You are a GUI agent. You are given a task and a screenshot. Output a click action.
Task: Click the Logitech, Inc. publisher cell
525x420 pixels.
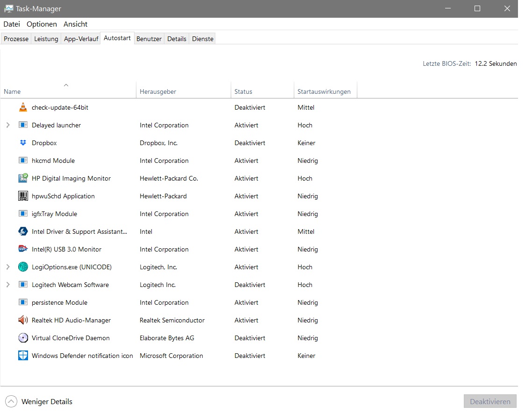click(x=158, y=267)
